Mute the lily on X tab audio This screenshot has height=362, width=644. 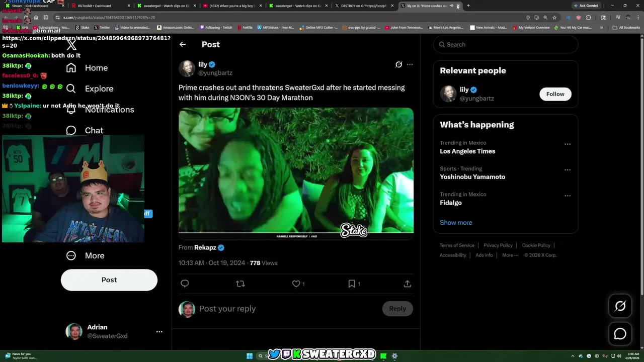coord(451,6)
